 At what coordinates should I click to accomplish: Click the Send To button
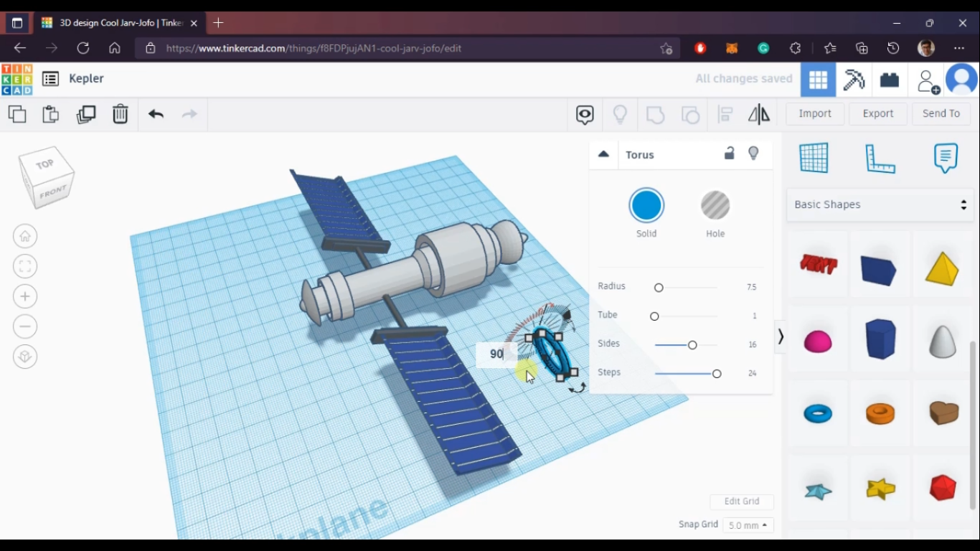click(x=941, y=113)
